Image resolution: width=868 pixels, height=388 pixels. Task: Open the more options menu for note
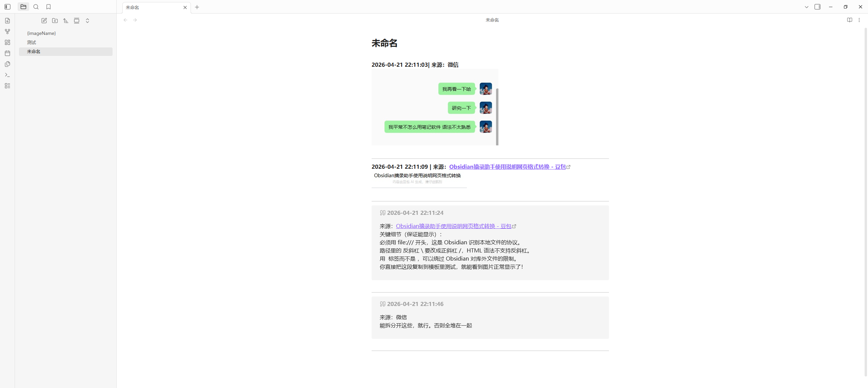click(859, 20)
